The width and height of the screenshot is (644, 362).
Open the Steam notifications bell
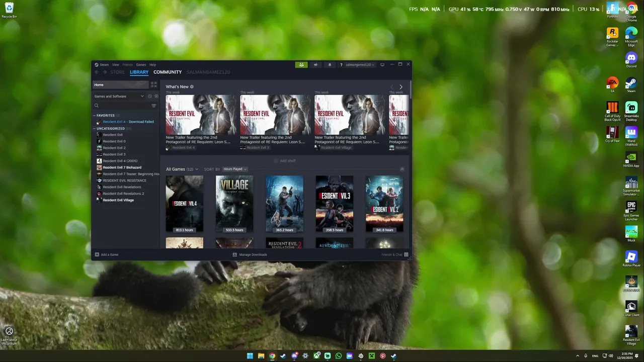(330, 64)
